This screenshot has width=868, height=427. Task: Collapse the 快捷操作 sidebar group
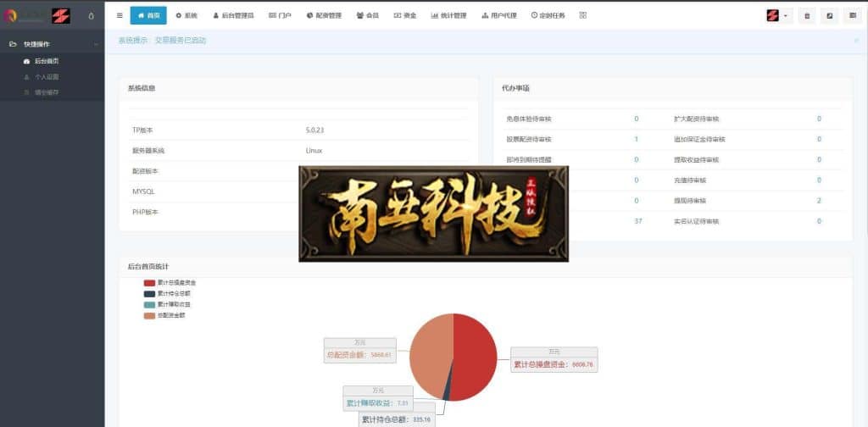52,44
